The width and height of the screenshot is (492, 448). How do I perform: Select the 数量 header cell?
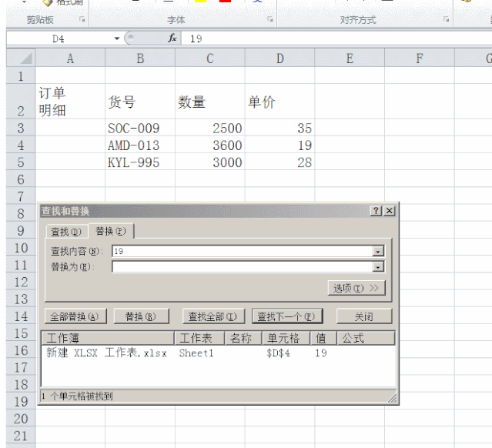tap(210, 102)
